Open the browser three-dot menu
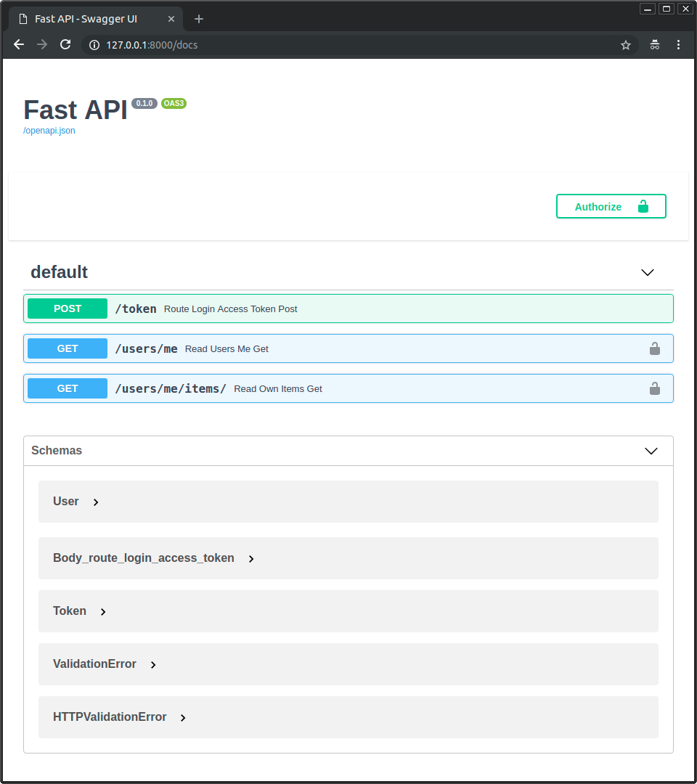The height and width of the screenshot is (784, 697). pyautogui.click(x=678, y=45)
